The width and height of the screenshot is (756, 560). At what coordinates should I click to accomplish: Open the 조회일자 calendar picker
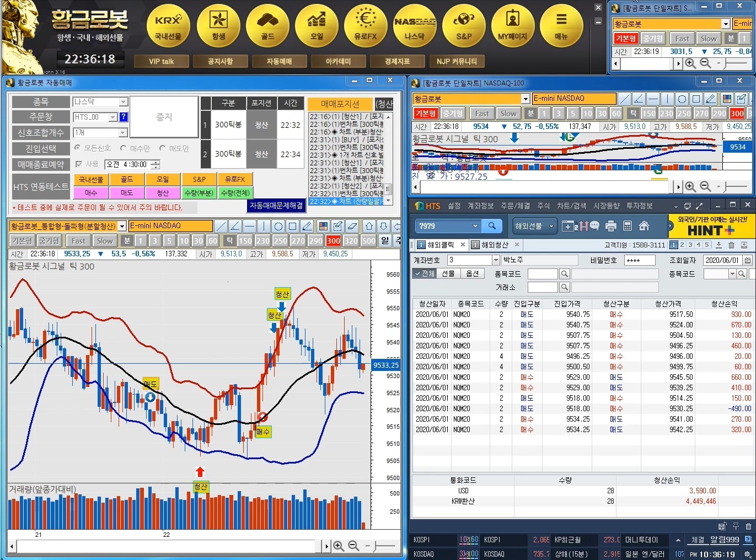tap(748, 260)
